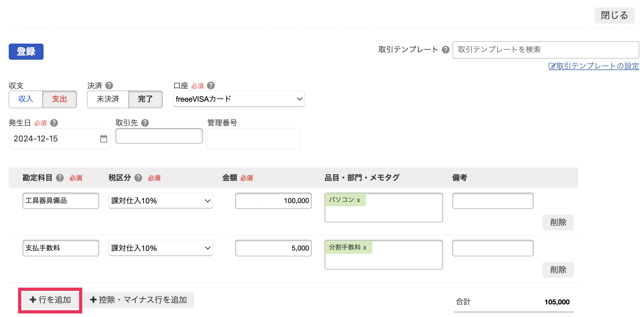Image resolution: width=644 pixels, height=317 pixels.
Task: Open help icon next to 決済
Action: click(109, 86)
